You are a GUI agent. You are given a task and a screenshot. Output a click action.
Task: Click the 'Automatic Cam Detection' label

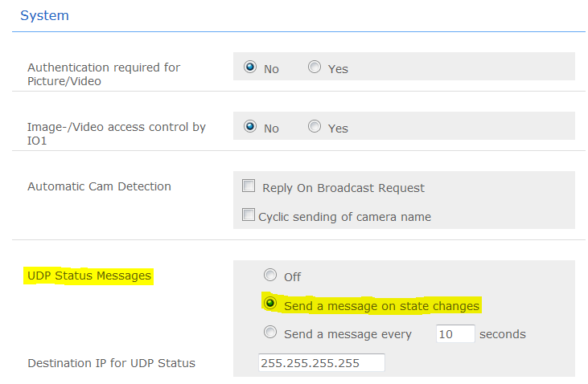[x=99, y=186]
